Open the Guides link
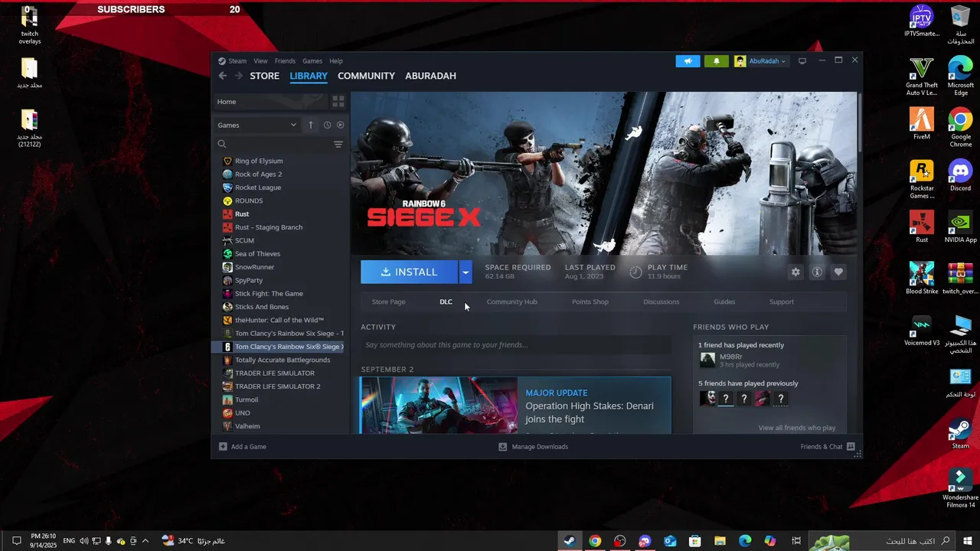The image size is (980, 551). click(x=724, y=302)
